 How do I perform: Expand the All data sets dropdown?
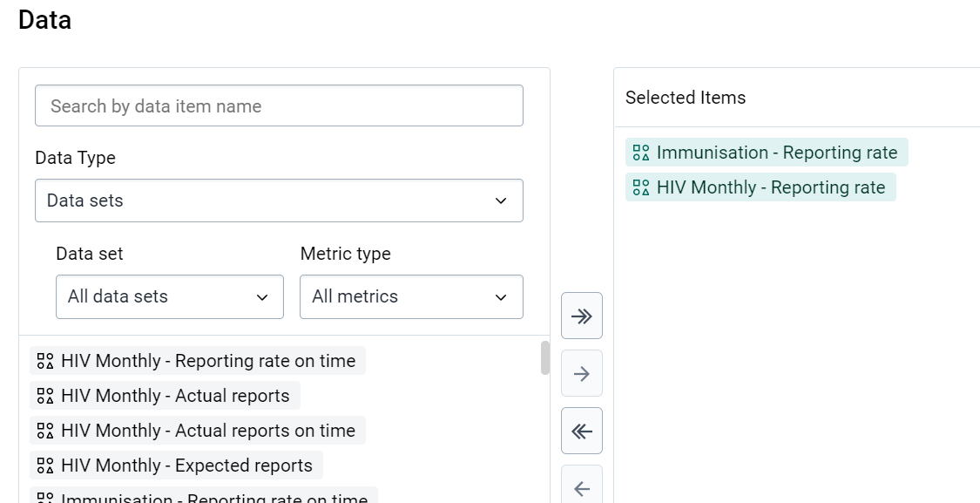click(169, 296)
